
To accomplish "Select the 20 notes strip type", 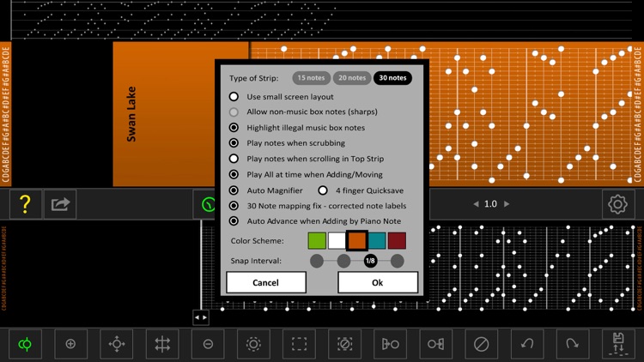I will [352, 77].
